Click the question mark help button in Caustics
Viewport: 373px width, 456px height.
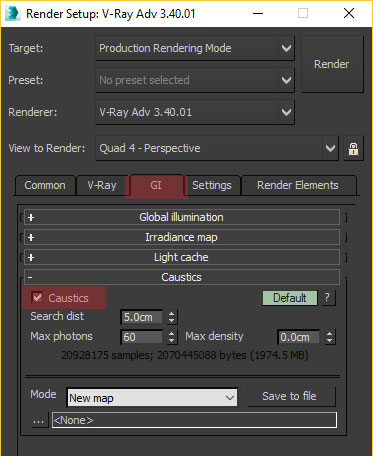click(327, 297)
